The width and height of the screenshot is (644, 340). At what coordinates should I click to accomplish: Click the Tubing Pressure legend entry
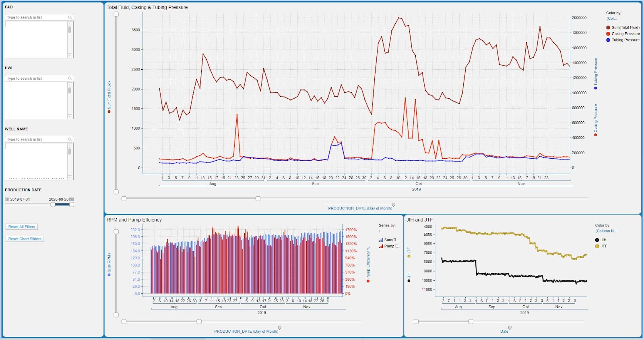click(625, 40)
